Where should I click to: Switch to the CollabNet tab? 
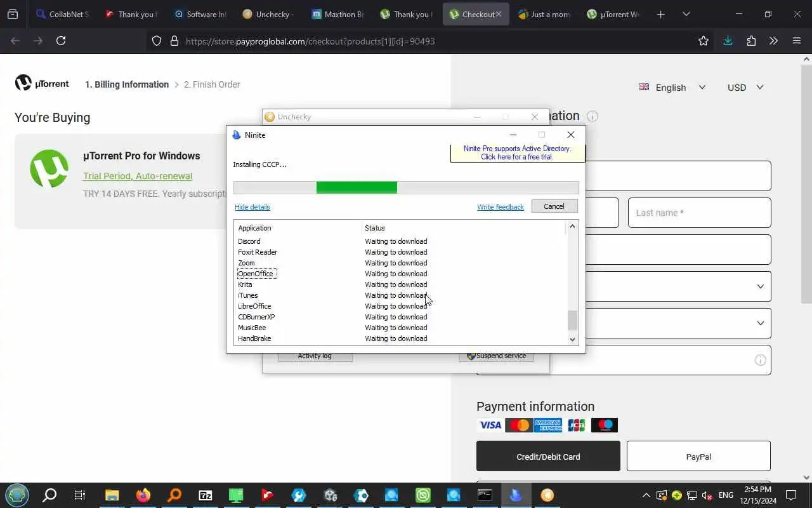(62, 14)
